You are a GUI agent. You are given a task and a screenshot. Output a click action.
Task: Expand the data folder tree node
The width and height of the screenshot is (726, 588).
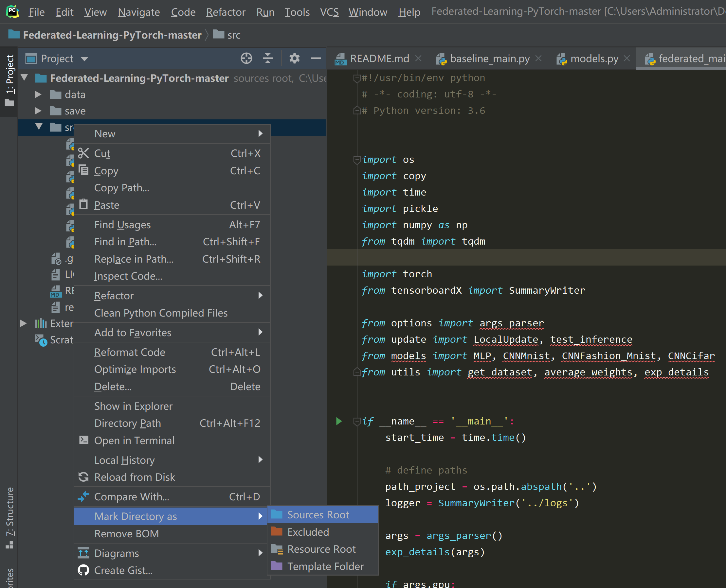pyautogui.click(x=38, y=95)
